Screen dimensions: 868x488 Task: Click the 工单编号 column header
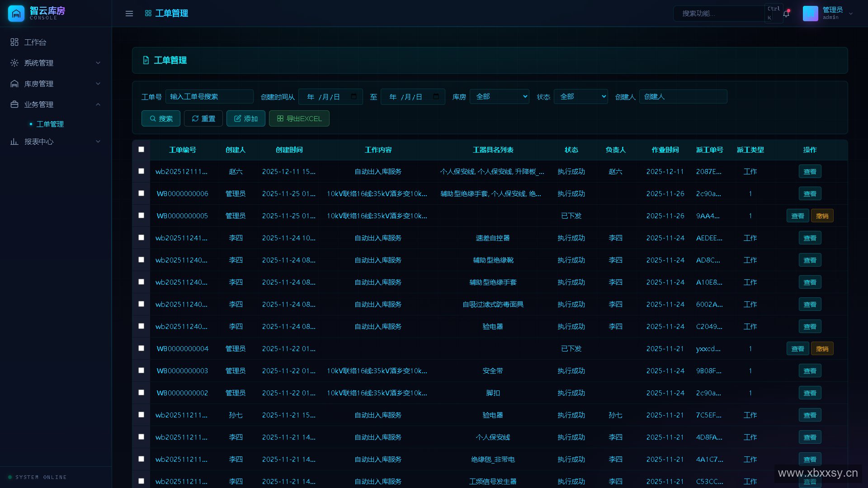pyautogui.click(x=183, y=150)
